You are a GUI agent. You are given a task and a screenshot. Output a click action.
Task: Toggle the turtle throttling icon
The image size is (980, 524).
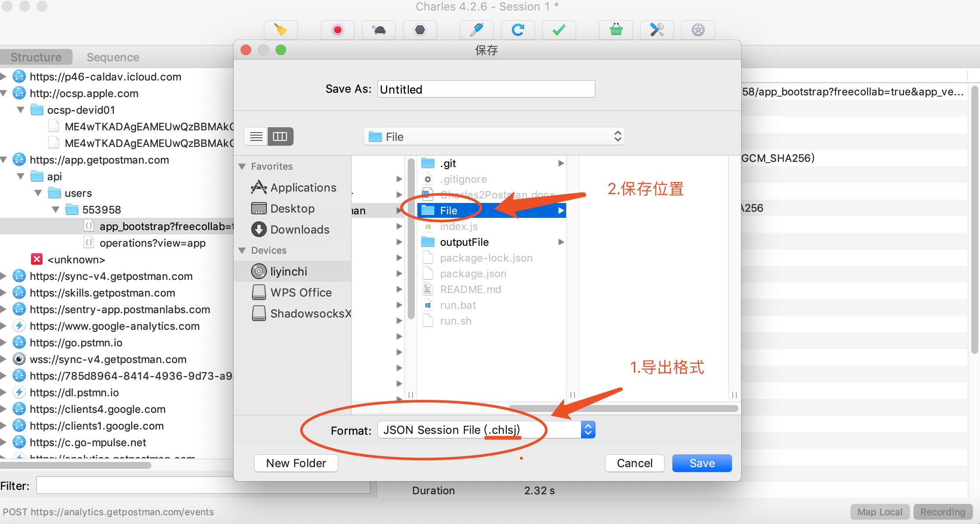click(x=378, y=30)
